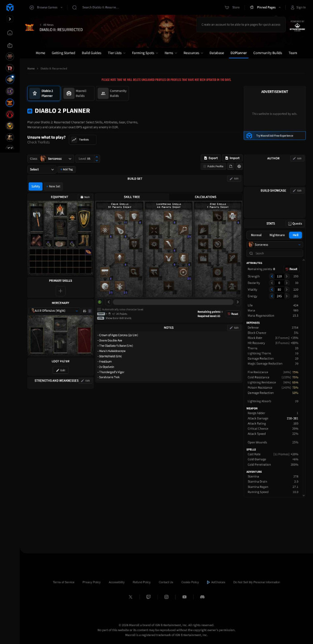Switch to the Calculations tab
This screenshot has height=644, width=313.
206,197
